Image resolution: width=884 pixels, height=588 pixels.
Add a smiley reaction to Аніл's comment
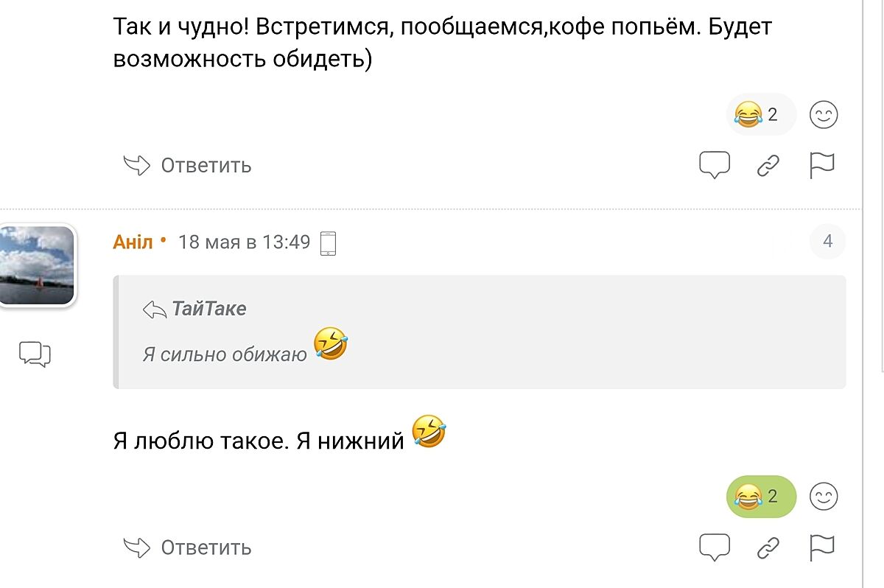pos(824,497)
